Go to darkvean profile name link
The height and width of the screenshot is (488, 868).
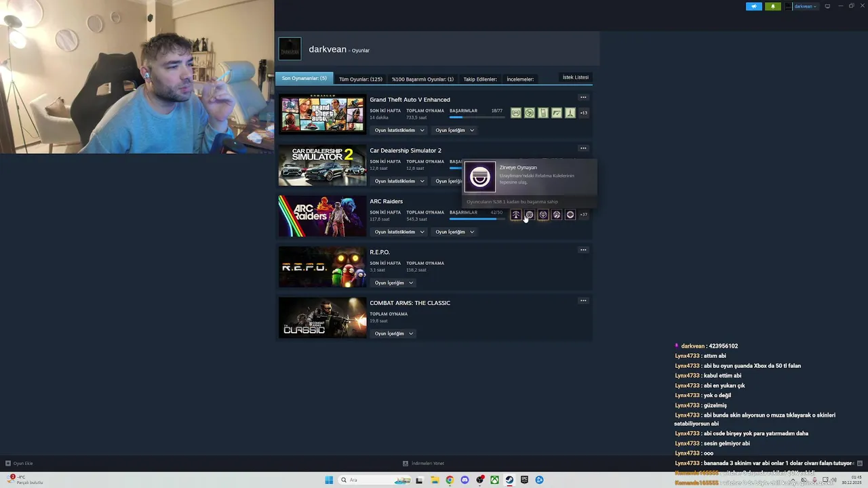(328, 49)
